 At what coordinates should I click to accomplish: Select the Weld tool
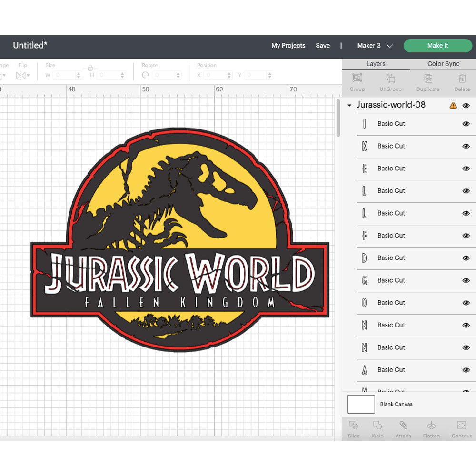[377, 428]
